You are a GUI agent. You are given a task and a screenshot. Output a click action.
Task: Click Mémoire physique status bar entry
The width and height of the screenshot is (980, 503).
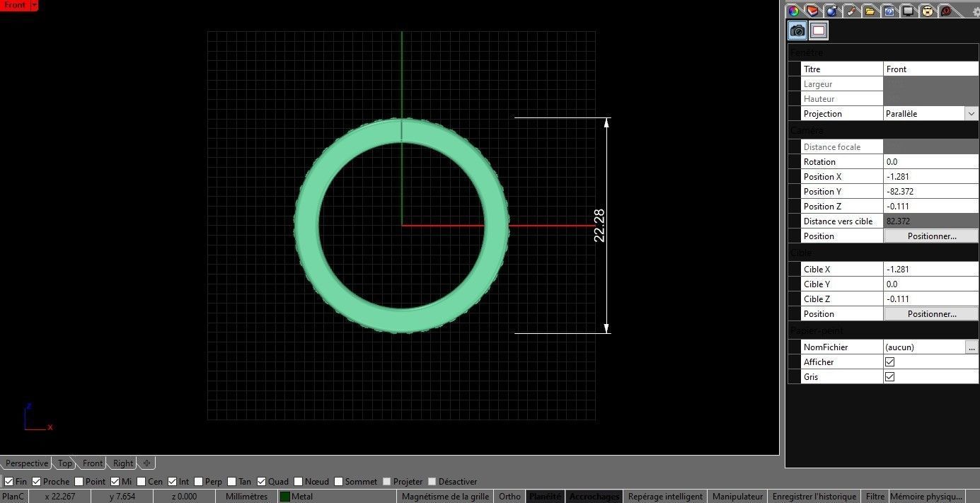point(926,497)
